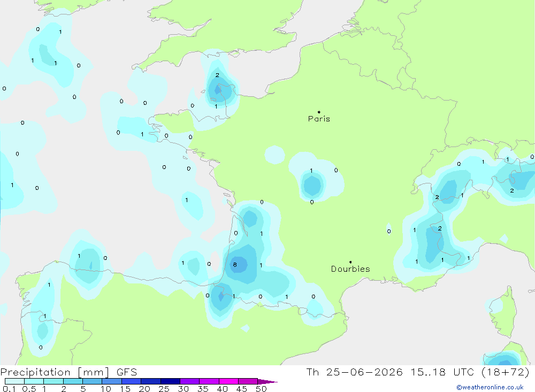
Task: Click the precipitation value 8 near Bordeaux coast
Action: point(235,264)
